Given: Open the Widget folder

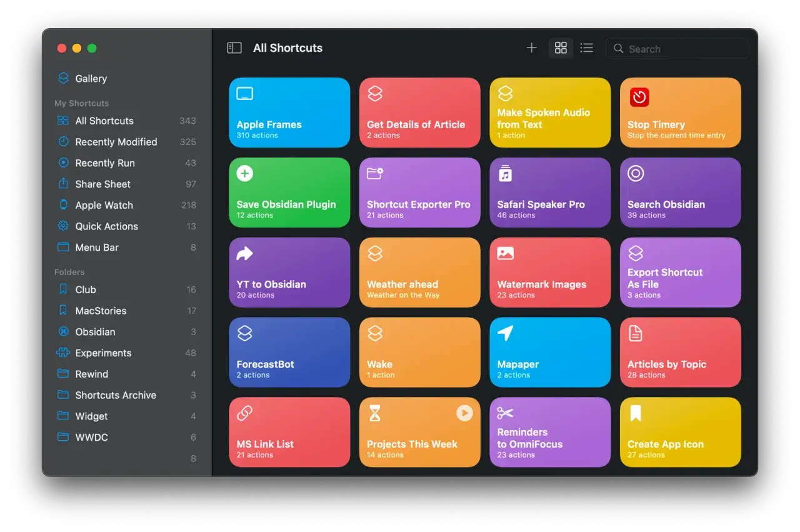Looking at the screenshot, I should pyautogui.click(x=127, y=416).
